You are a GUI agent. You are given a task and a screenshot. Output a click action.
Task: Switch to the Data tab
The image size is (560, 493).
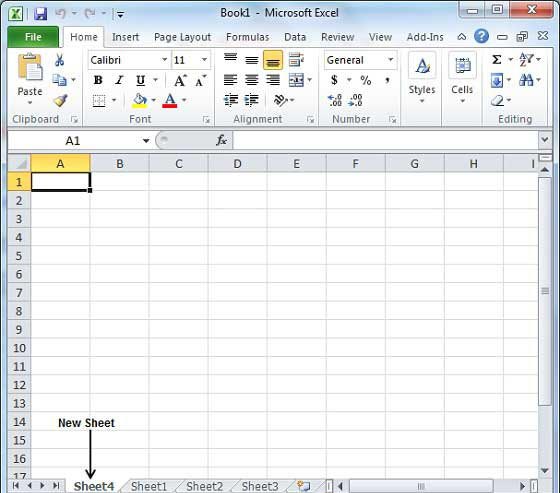click(295, 37)
